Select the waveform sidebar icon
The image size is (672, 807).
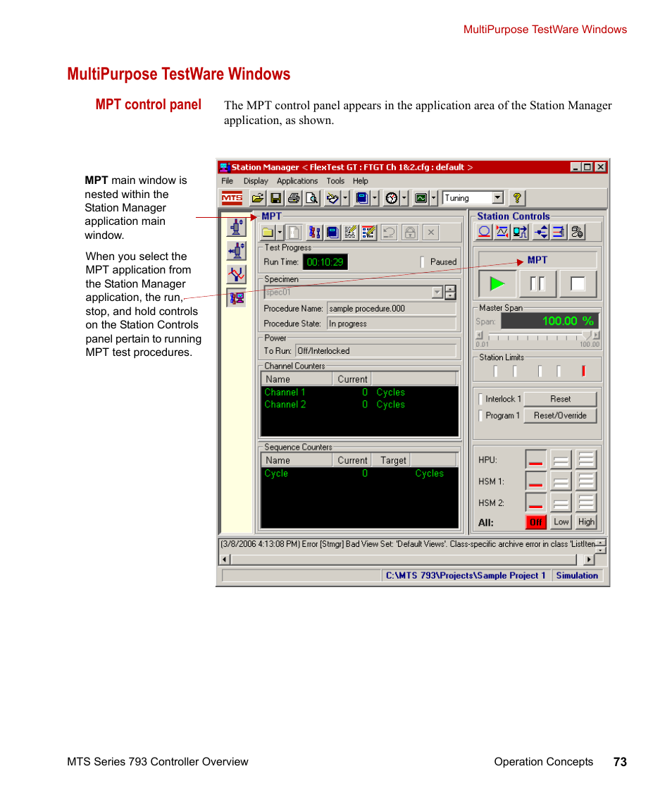237,274
